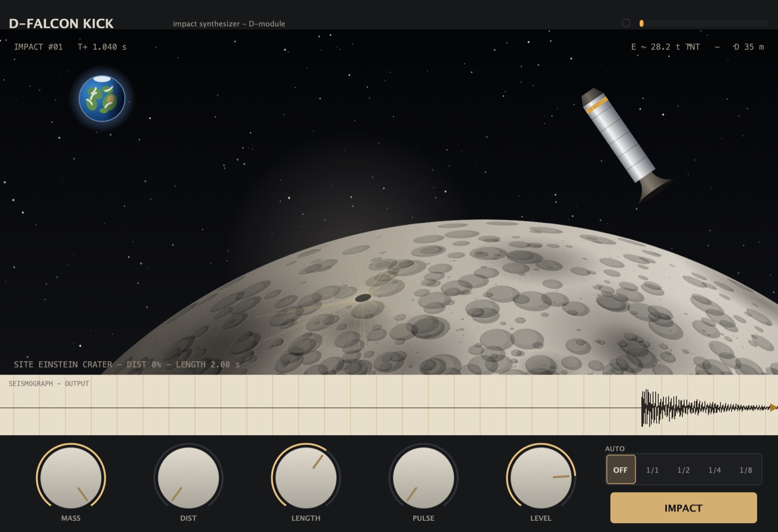778x532 pixels.
Task: Click the MASS knob
Action: pyautogui.click(x=71, y=478)
